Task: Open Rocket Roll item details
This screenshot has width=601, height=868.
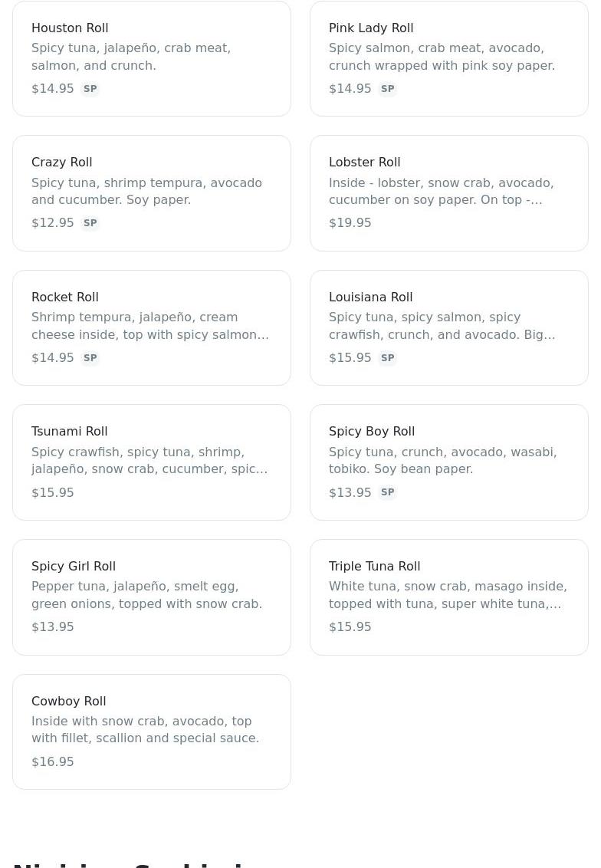Action: point(151,327)
